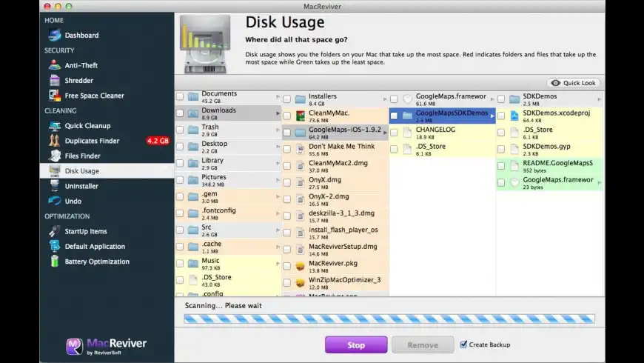This screenshot has width=644, height=363.
Task: Tick the CleanMyMac2.dmg checkbox
Action: [x=287, y=166]
